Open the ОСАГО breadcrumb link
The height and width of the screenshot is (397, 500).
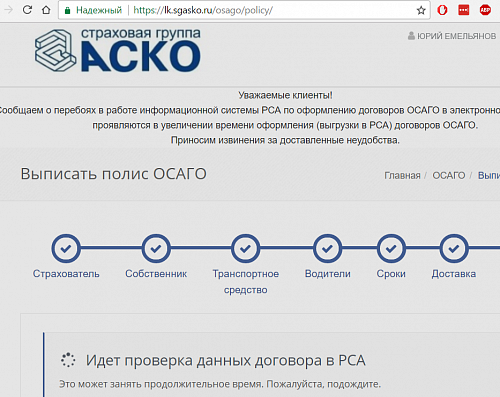tap(448, 175)
